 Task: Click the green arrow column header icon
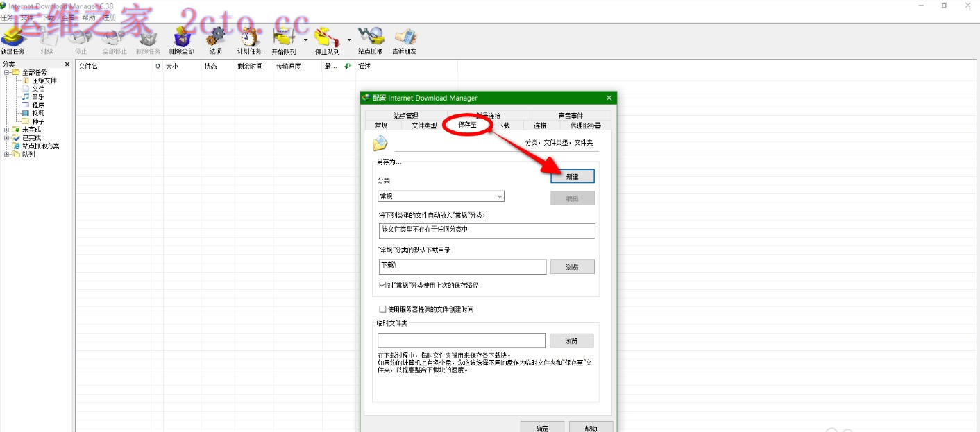[348, 67]
